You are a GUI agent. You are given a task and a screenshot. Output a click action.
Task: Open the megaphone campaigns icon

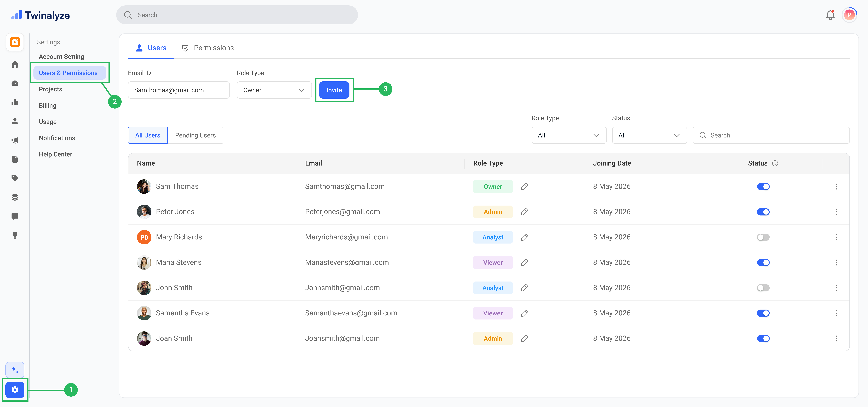pos(15,140)
